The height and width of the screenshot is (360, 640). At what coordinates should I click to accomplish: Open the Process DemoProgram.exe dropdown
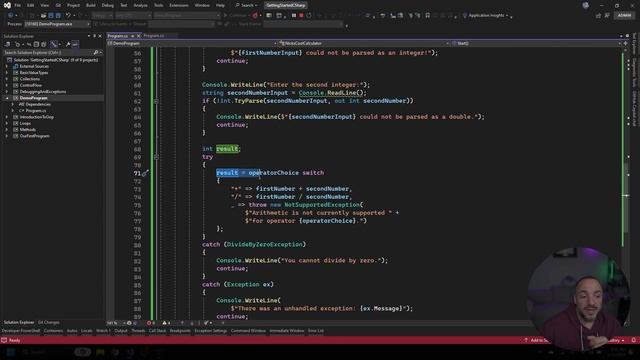coord(57,24)
